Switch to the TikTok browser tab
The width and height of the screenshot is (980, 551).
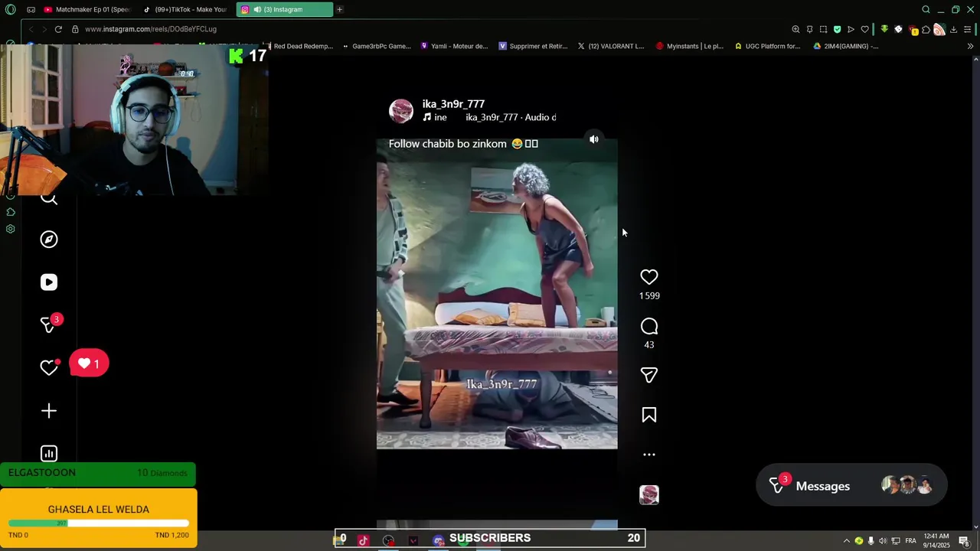[x=185, y=9]
